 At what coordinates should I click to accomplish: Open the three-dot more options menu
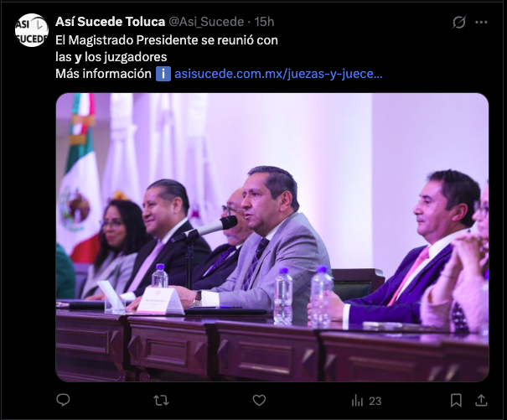point(481,22)
